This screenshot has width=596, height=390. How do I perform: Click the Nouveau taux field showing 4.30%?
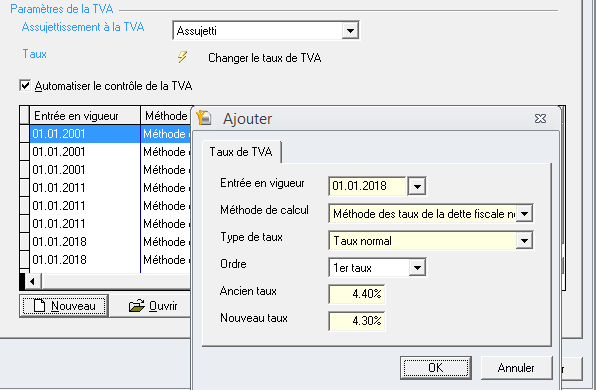pyautogui.click(x=357, y=321)
